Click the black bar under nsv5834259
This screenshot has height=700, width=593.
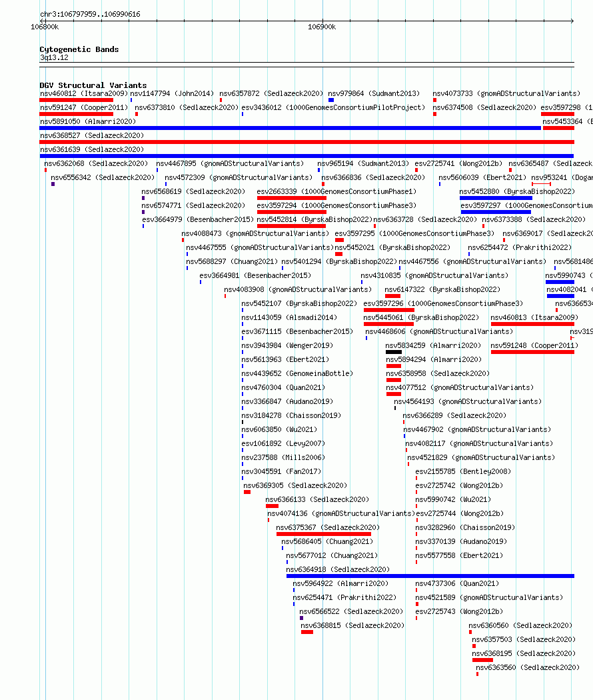394,352
